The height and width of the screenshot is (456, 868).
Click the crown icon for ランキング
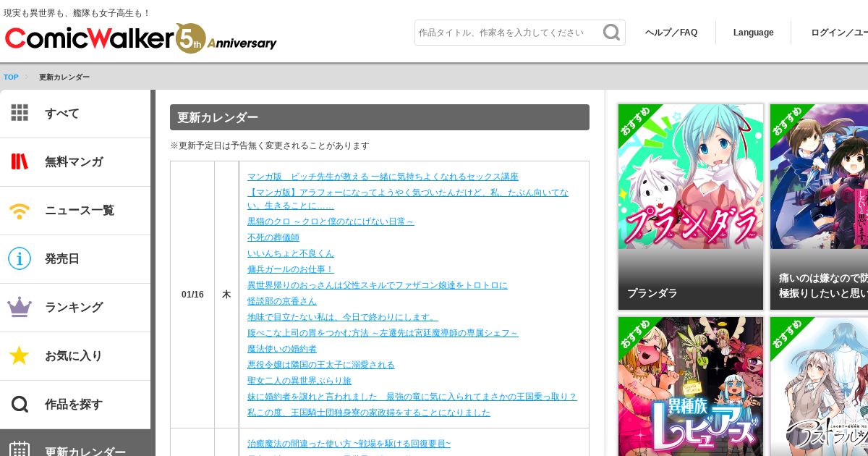coord(20,307)
